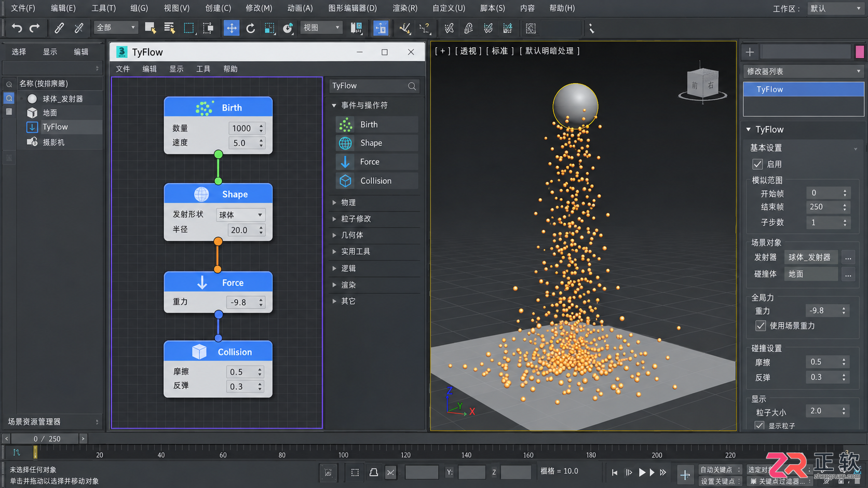
Task: Open the 渲染(R) main menu
Action: pos(405,8)
